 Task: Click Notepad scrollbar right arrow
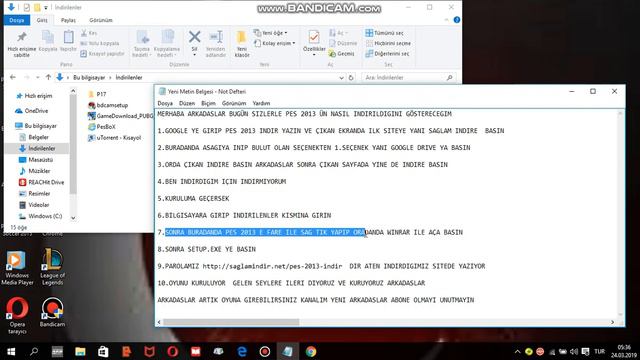tap(612, 322)
